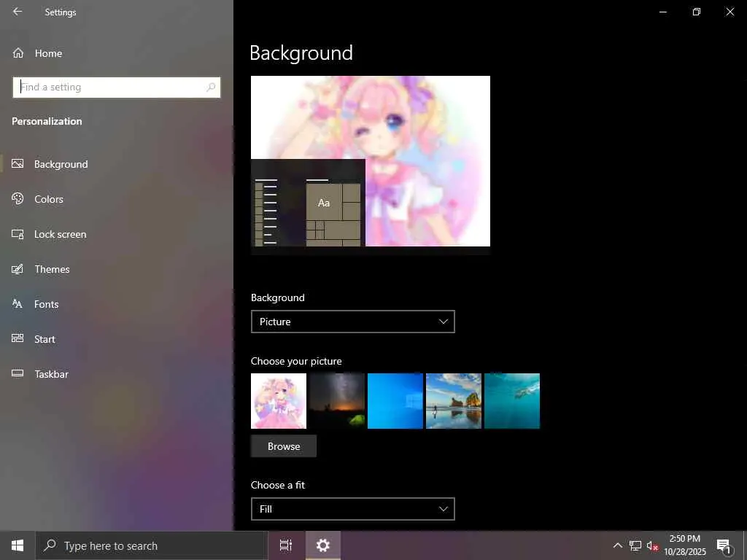747x560 pixels.
Task: Click the Background picture icon in sidebar
Action: [x=18, y=164]
